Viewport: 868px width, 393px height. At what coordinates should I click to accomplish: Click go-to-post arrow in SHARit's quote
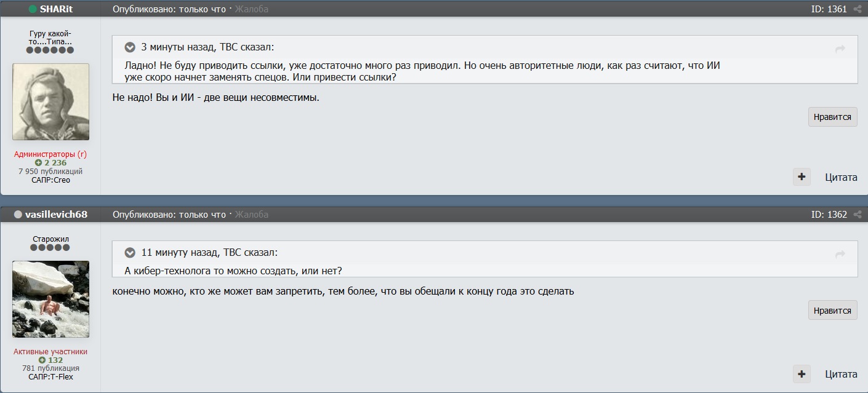tap(840, 49)
